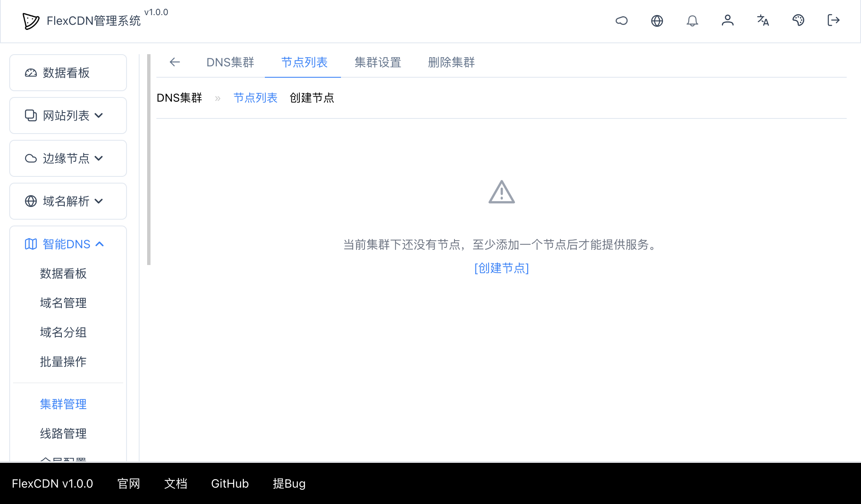Select the 数据看板 dashboard gauge icon
The width and height of the screenshot is (861, 504).
click(30, 73)
